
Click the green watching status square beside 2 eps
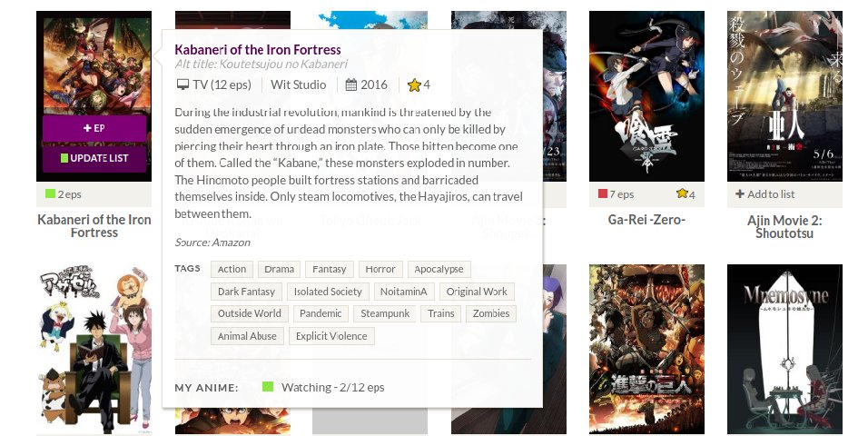tap(50, 193)
